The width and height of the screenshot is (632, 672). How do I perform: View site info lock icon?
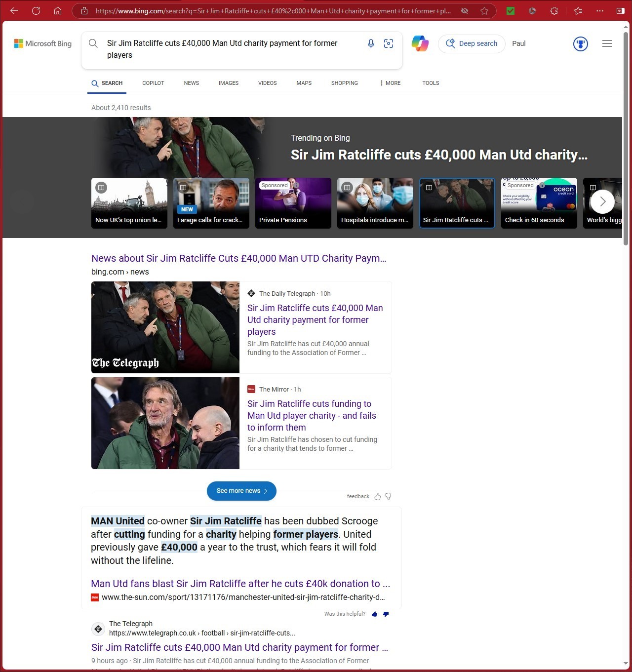pyautogui.click(x=84, y=10)
